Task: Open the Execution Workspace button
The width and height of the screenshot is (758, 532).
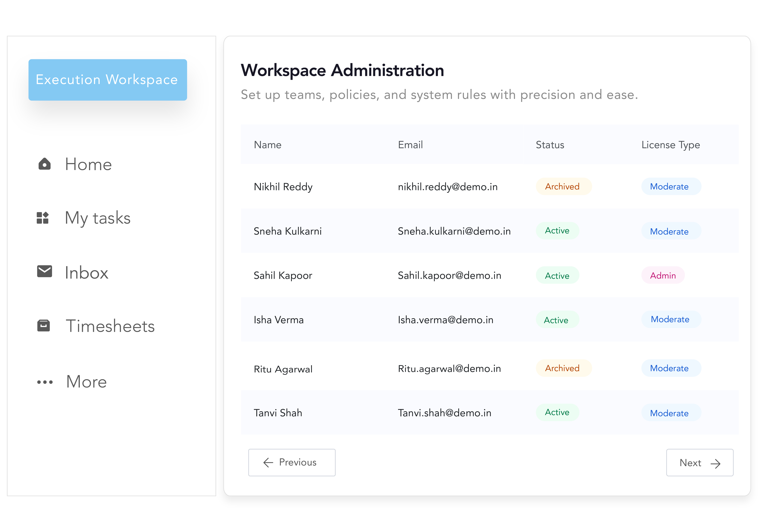Action: pyautogui.click(x=108, y=80)
